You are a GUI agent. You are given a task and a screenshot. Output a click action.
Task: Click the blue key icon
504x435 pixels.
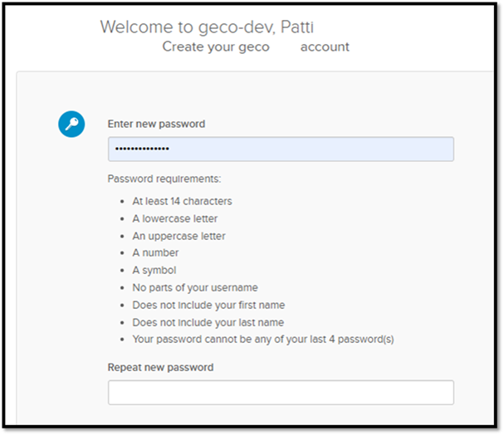point(71,125)
